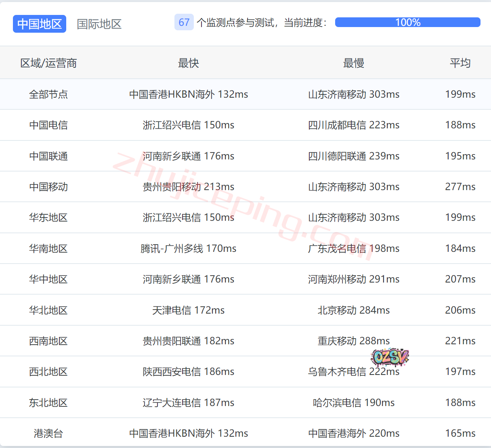The image size is (491, 448).
Task: Click the 221ms average for 西南地区
Action: (460, 341)
